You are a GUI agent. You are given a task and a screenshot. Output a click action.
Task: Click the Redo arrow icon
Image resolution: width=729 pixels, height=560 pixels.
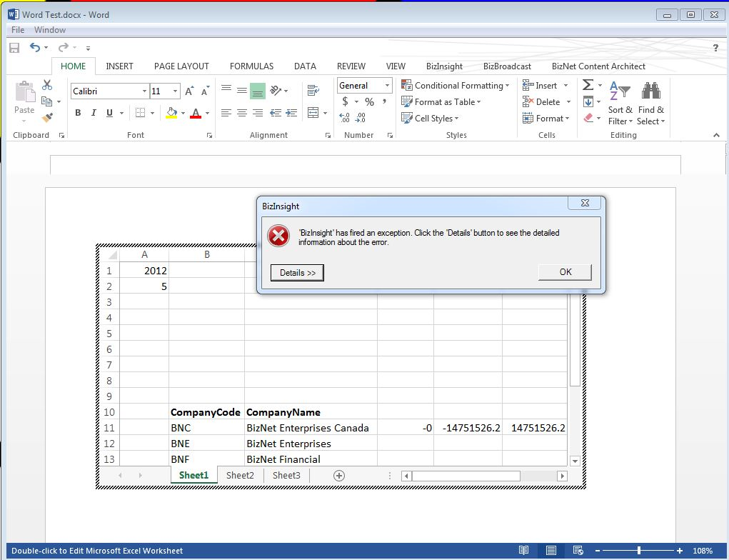click(x=64, y=47)
